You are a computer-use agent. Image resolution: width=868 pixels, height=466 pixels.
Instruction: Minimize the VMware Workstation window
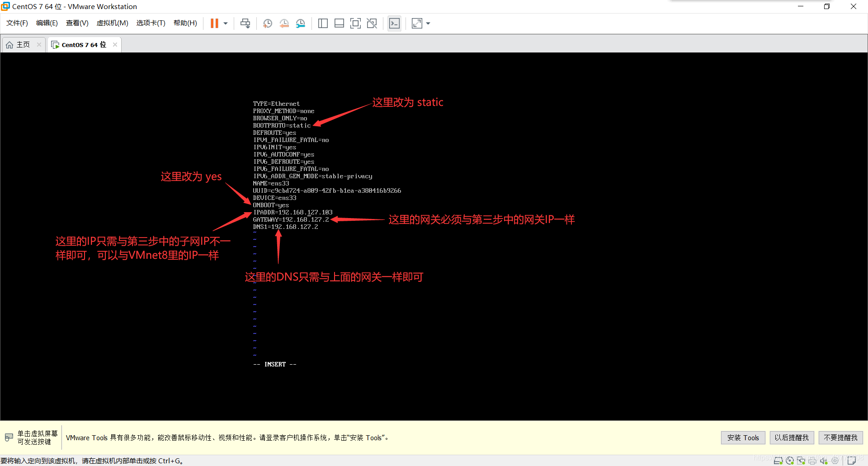pos(801,6)
